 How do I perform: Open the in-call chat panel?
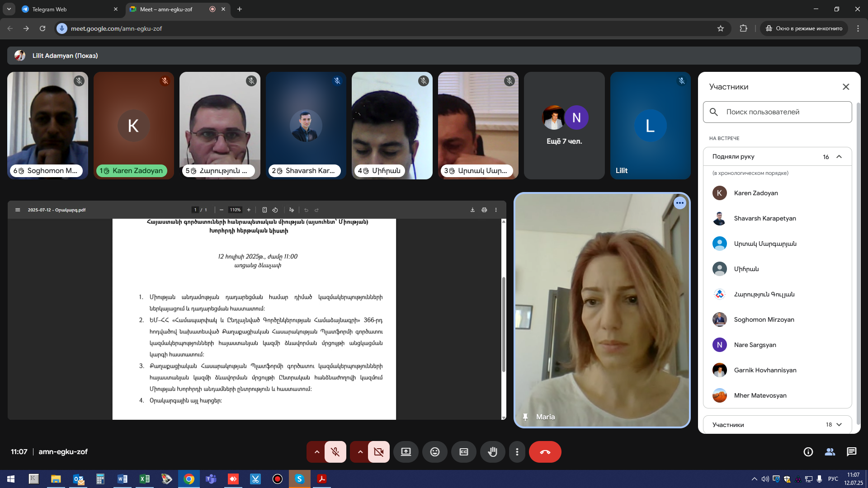pos(852,452)
